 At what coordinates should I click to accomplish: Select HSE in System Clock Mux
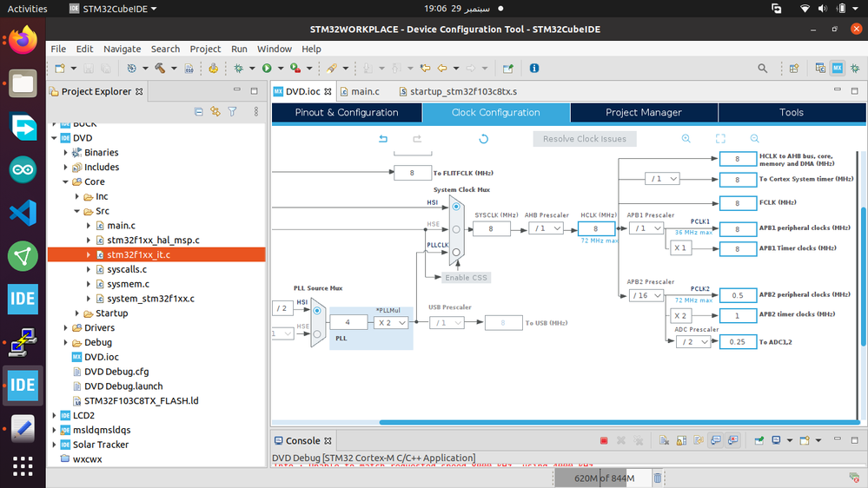tap(456, 229)
